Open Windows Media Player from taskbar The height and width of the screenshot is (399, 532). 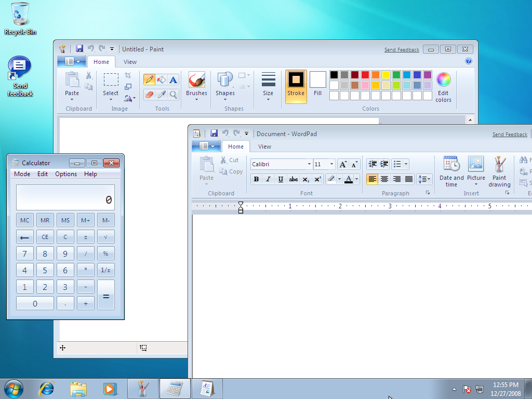(110, 389)
